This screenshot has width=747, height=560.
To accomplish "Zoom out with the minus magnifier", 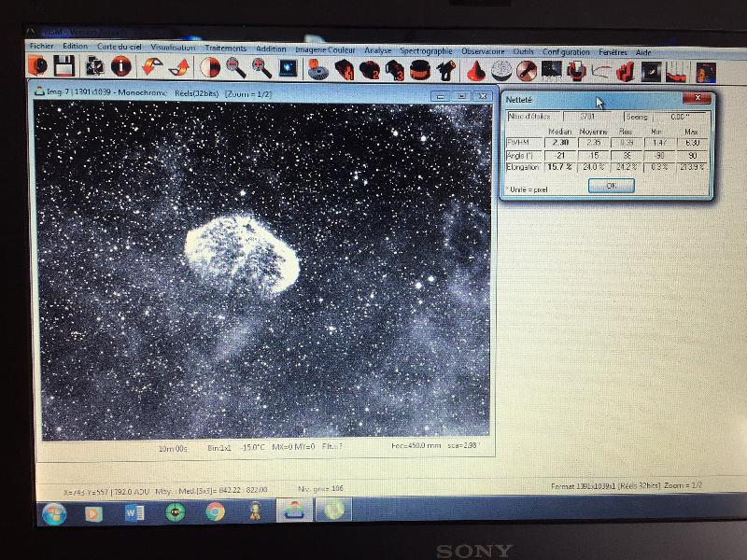I will click(x=236, y=67).
